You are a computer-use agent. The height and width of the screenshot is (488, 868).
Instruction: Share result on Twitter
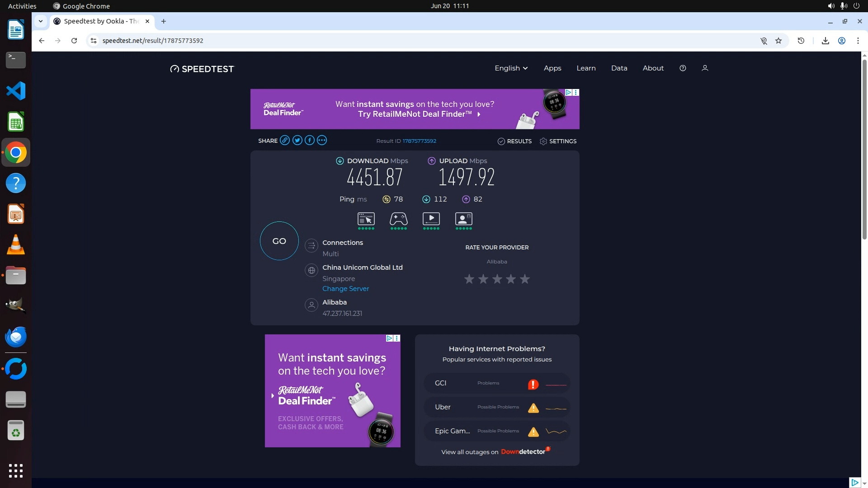point(297,141)
